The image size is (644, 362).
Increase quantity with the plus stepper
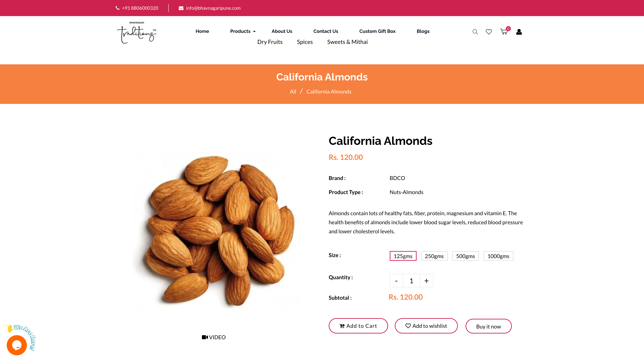[x=426, y=281]
